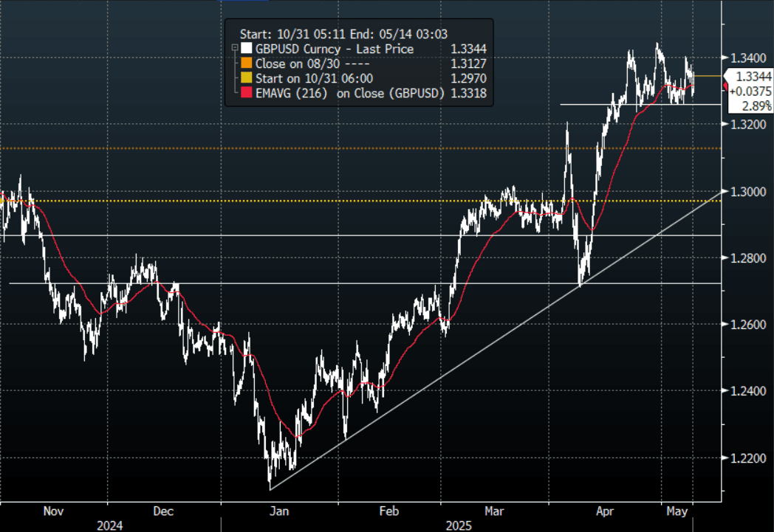
Task: Click the Mar label on the time axis
Action: pyautogui.click(x=494, y=511)
